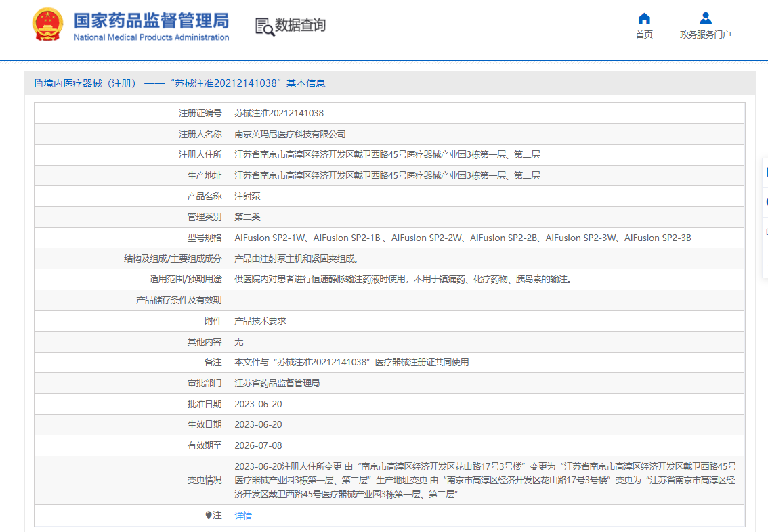Select the 注射泵 product name cell

248,196
